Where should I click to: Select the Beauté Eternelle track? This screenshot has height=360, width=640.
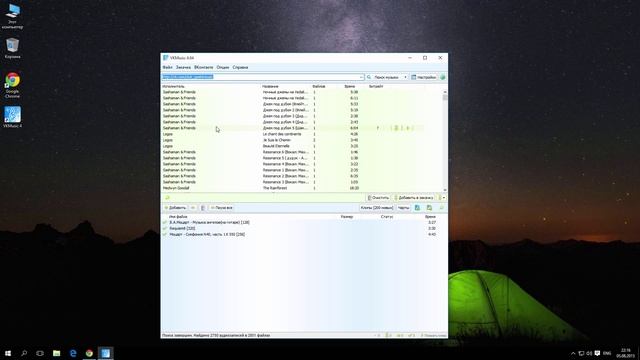(x=302, y=146)
